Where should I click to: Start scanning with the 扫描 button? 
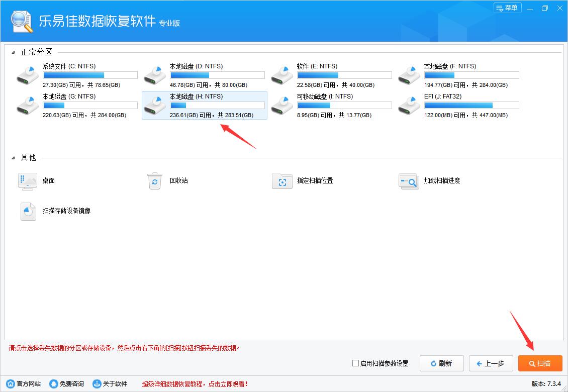pos(540,363)
